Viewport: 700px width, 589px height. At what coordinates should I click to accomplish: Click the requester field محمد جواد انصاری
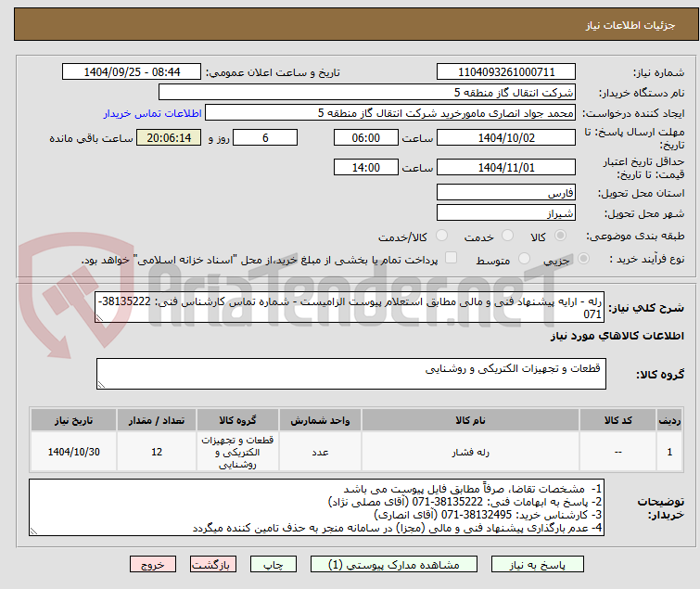[390, 113]
